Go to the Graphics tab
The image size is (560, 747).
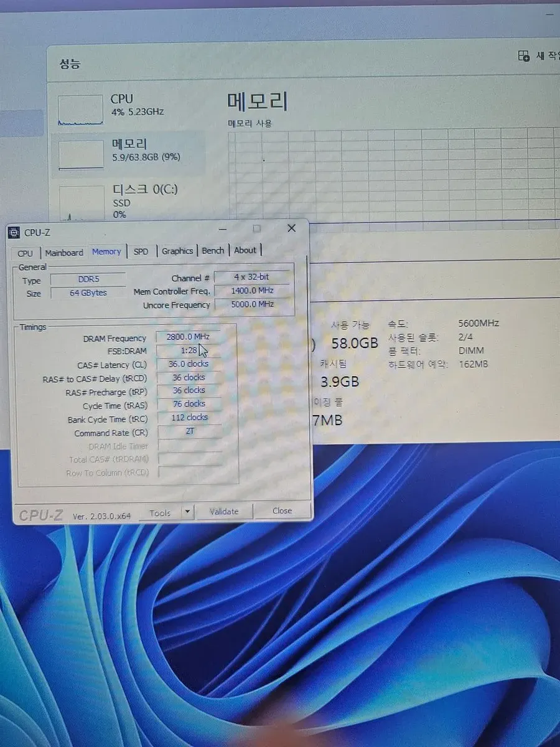point(177,251)
